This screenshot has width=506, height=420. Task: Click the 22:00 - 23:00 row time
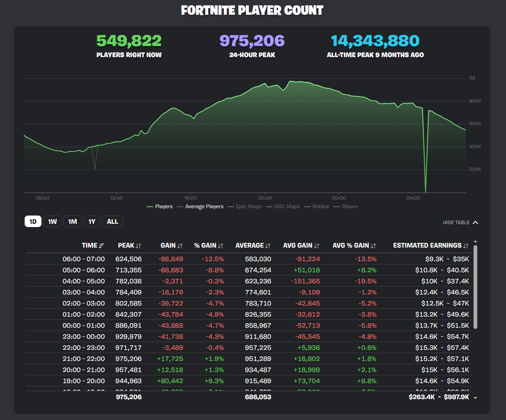pos(84,348)
